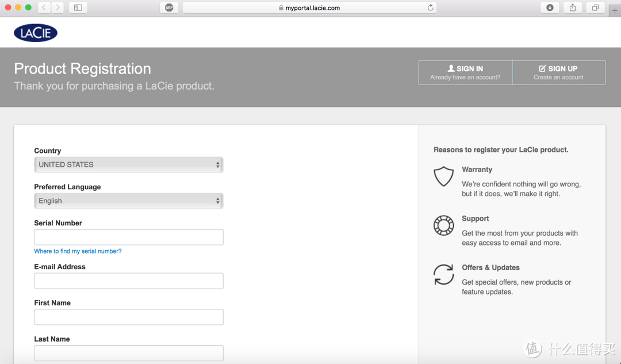Click the LaCie logo
This screenshot has height=364, width=621.
(x=36, y=33)
